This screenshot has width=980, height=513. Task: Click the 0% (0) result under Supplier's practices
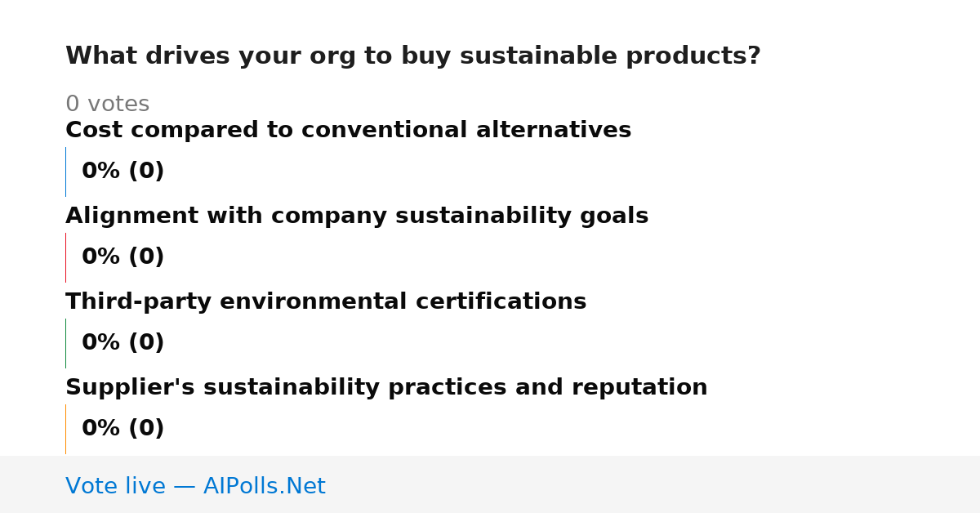(x=122, y=429)
